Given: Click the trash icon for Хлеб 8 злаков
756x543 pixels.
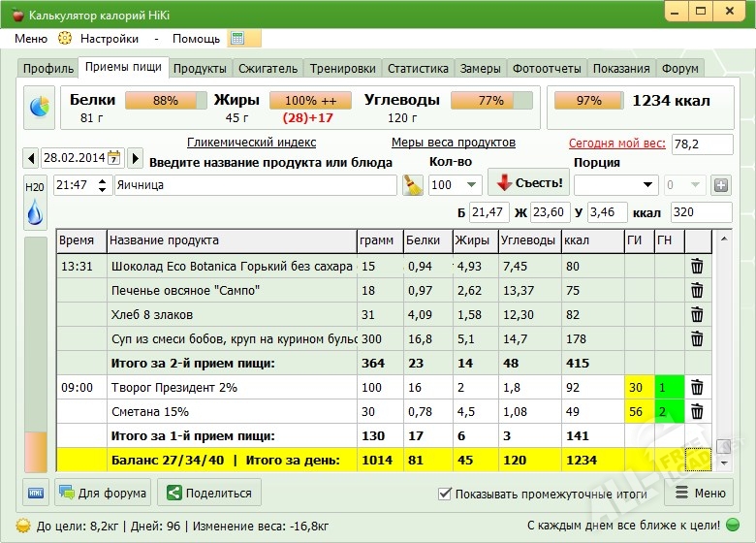Looking at the screenshot, I should click(696, 314).
